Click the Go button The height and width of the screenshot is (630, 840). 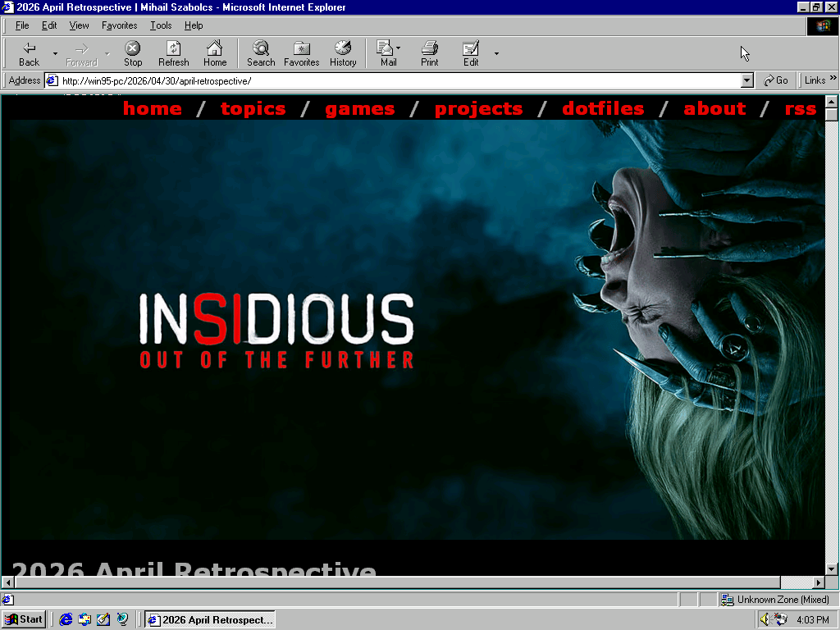[x=776, y=80]
